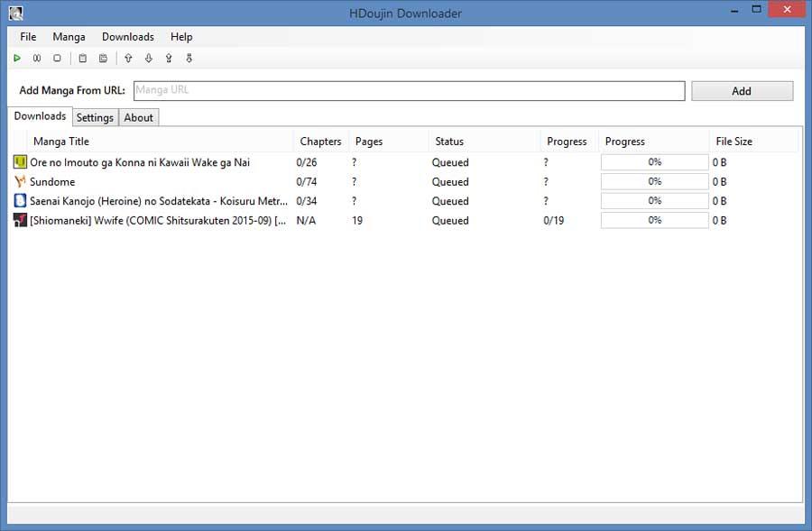The width and height of the screenshot is (812, 531).
Task: Click 'Queued' status in Ore no Imouto row
Action: click(x=450, y=162)
